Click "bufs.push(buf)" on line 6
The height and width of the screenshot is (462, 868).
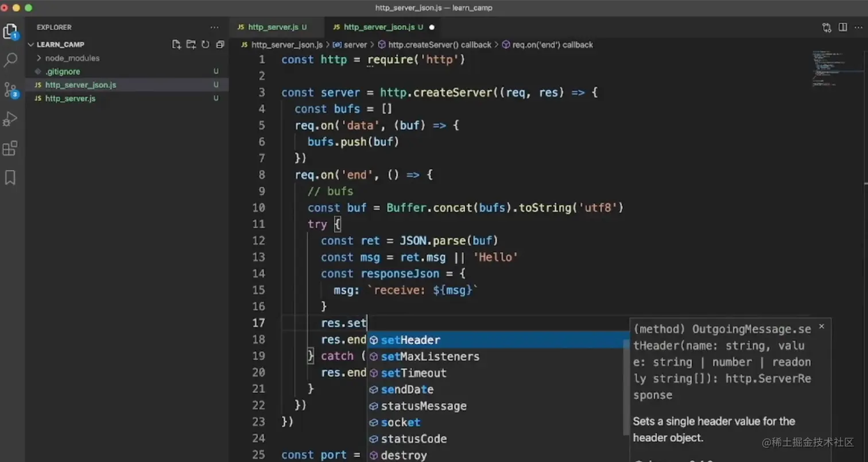pos(353,142)
